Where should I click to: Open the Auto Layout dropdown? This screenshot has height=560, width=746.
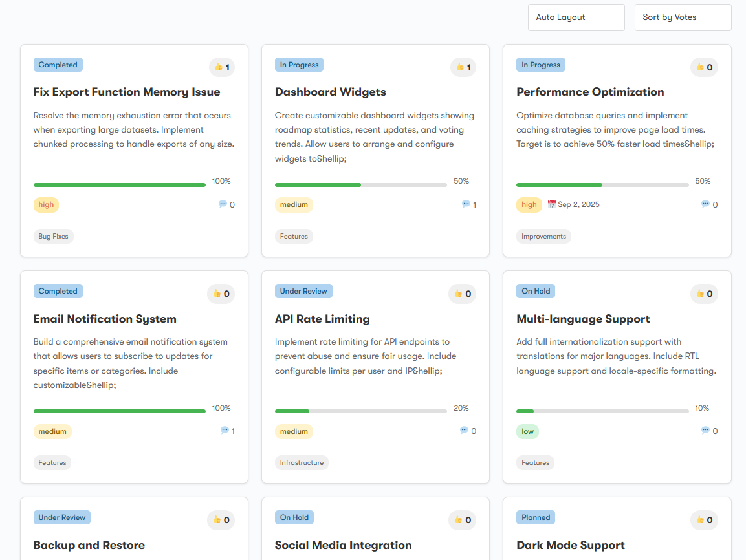576,17
